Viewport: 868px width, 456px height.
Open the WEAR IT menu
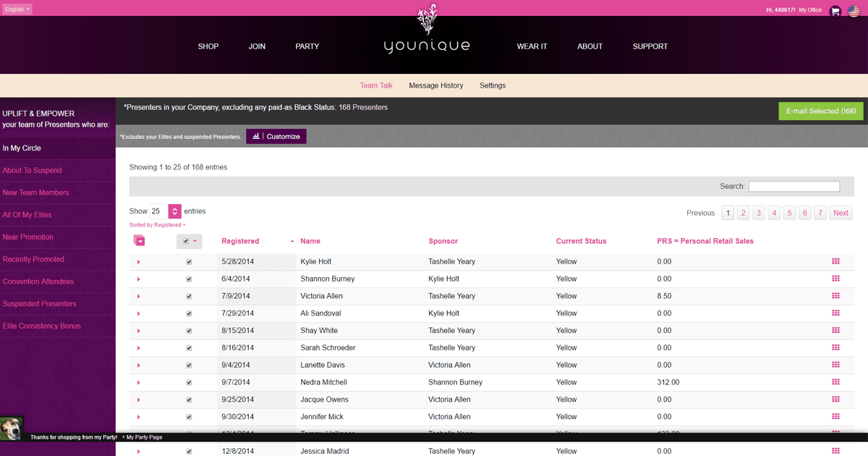click(532, 46)
